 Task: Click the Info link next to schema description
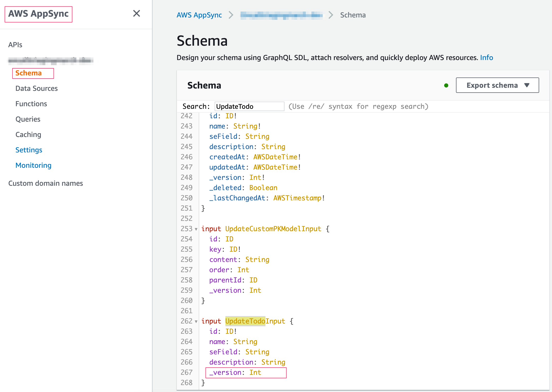coord(486,57)
